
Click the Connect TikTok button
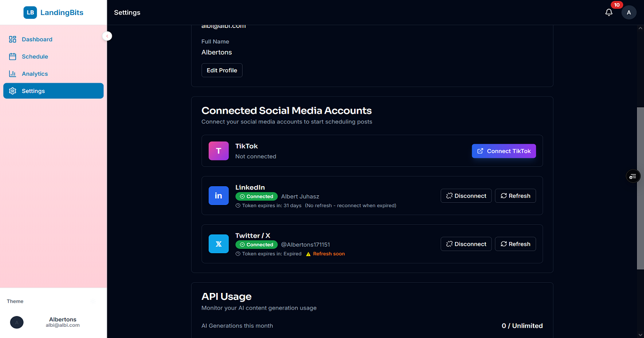[x=503, y=151]
